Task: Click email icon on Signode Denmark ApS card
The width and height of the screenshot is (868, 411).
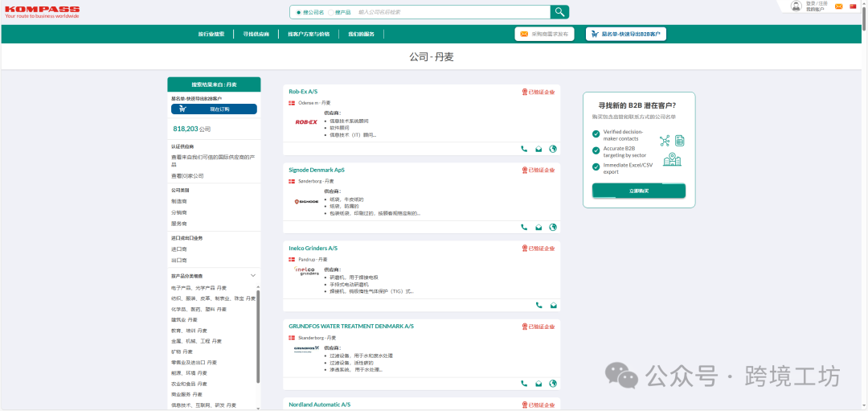Action: click(538, 227)
